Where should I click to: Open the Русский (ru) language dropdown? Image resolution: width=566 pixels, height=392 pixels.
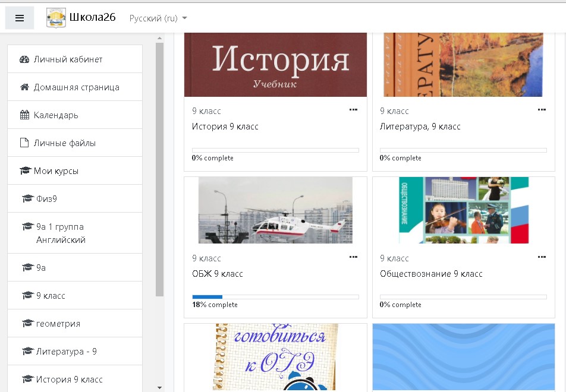(158, 18)
